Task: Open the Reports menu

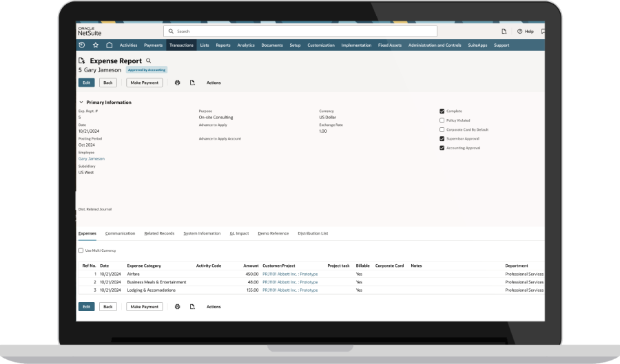Action: coord(223,45)
